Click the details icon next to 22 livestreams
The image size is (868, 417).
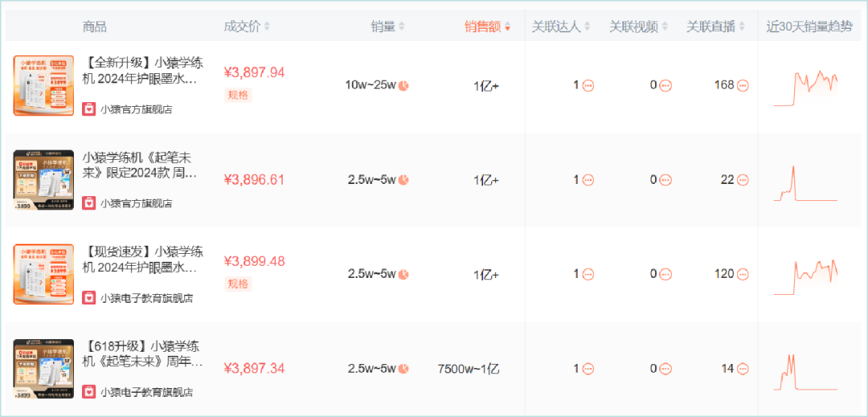click(x=743, y=180)
